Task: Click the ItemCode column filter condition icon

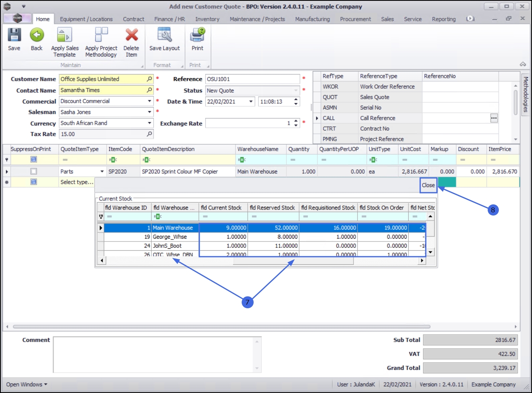Action: [113, 160]
